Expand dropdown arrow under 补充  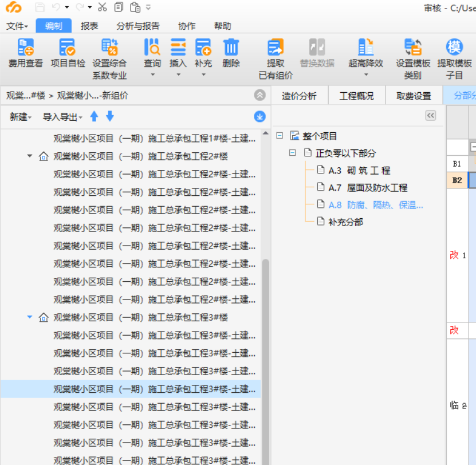coord(204,74)
